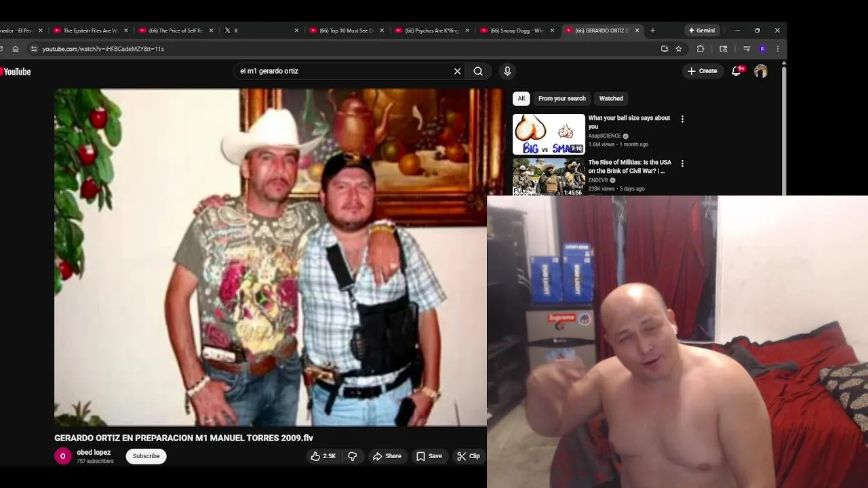
Task: Click the install/cast icon in address bar
Action: tap(665, 49)
